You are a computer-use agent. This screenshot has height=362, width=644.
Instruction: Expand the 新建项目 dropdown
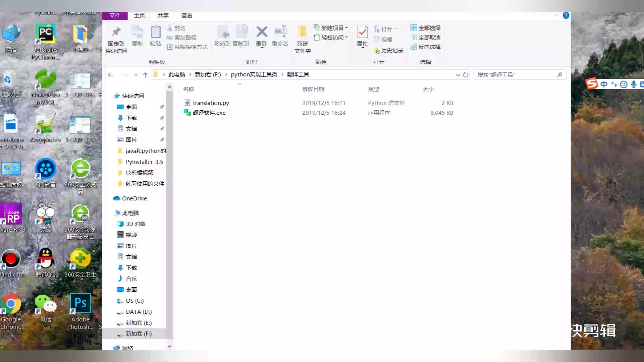point(347,28)
